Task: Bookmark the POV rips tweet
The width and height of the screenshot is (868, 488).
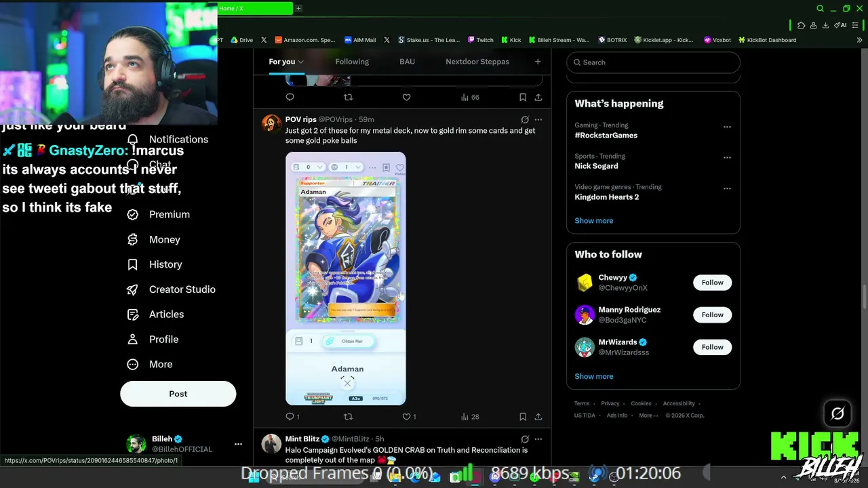Action: click(x=522, y=417)
